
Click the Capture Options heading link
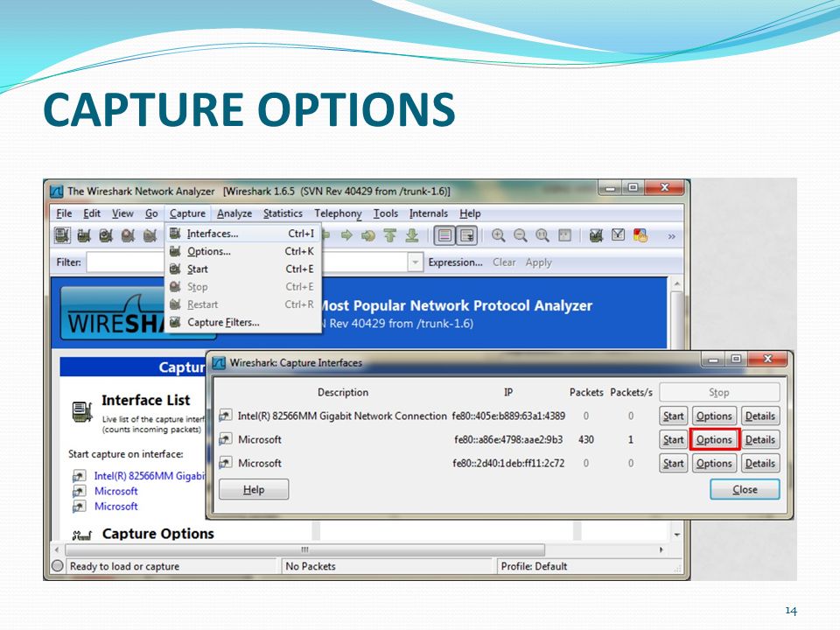coord(158,534)
